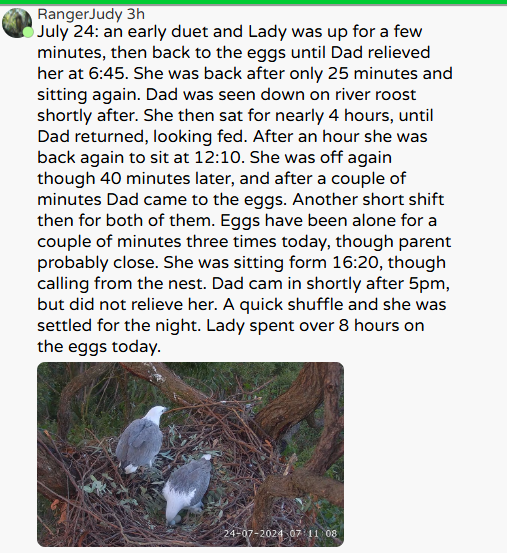Click the standing eagle in the photo
The image size is (507, 553).
point(141,439)
